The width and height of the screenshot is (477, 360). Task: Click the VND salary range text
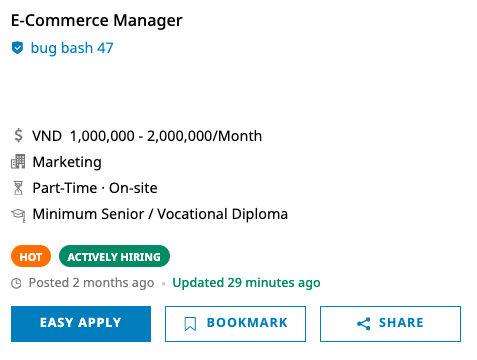147,136
